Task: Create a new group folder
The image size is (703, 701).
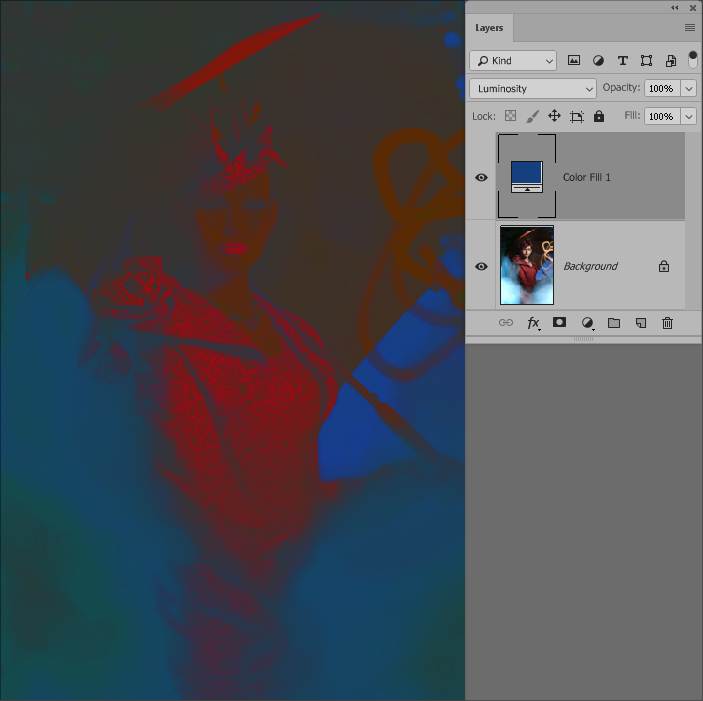Action: pyautogui.click(x=614, y=323)
